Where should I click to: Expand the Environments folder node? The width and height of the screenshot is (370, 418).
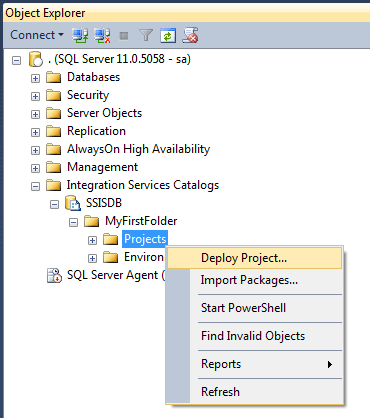click(92, 258)
